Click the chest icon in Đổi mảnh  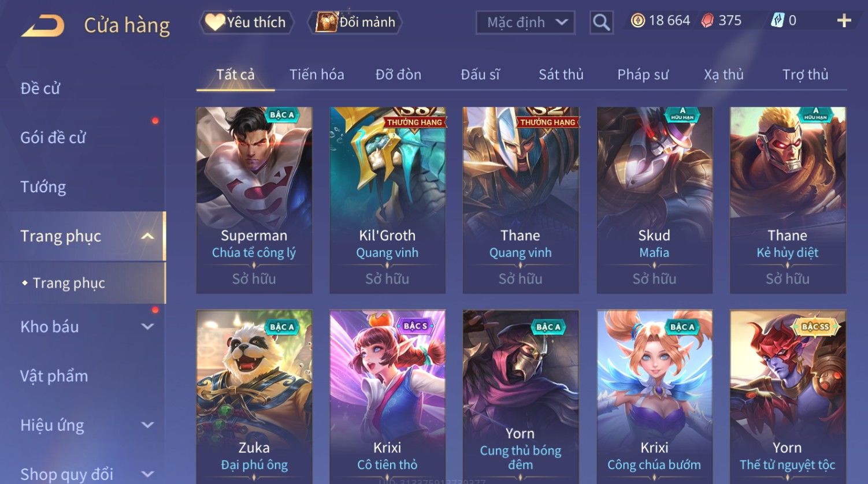click(327, 22)
